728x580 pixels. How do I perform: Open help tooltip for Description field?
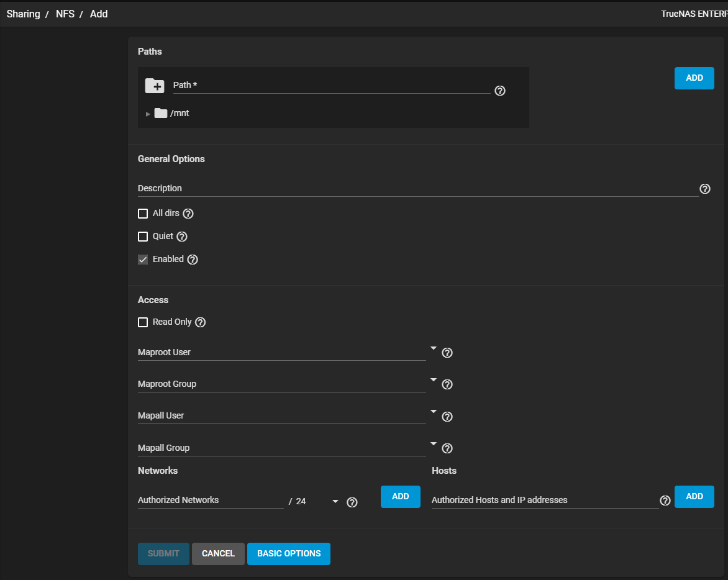[x=705, y=189]
